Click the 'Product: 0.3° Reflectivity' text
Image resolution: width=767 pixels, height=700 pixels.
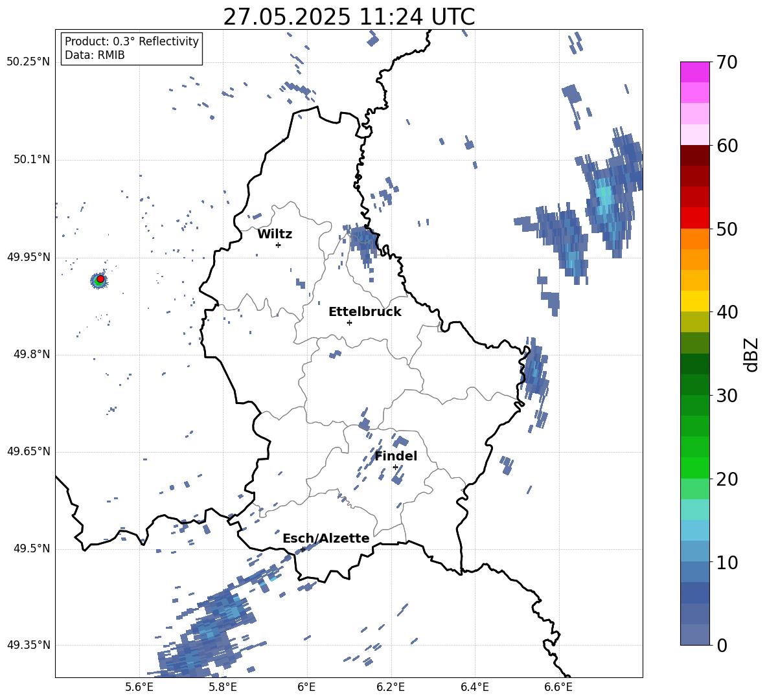click(x=132, y=41)
